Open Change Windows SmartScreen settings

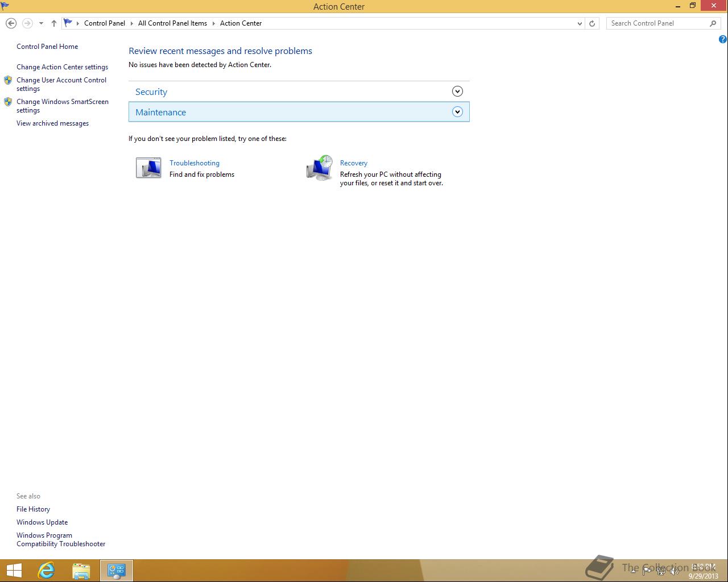(63, 106)
